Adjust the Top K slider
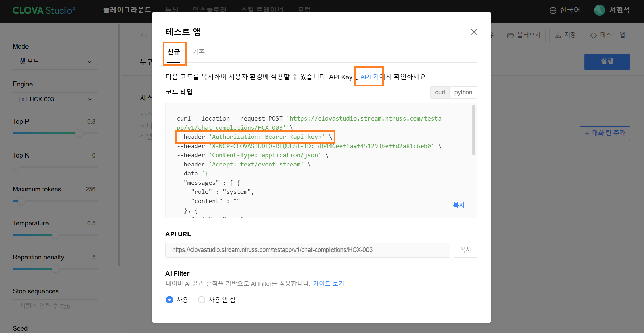The width and height of the screenshot is (644, 333). (x=16, y=167)
